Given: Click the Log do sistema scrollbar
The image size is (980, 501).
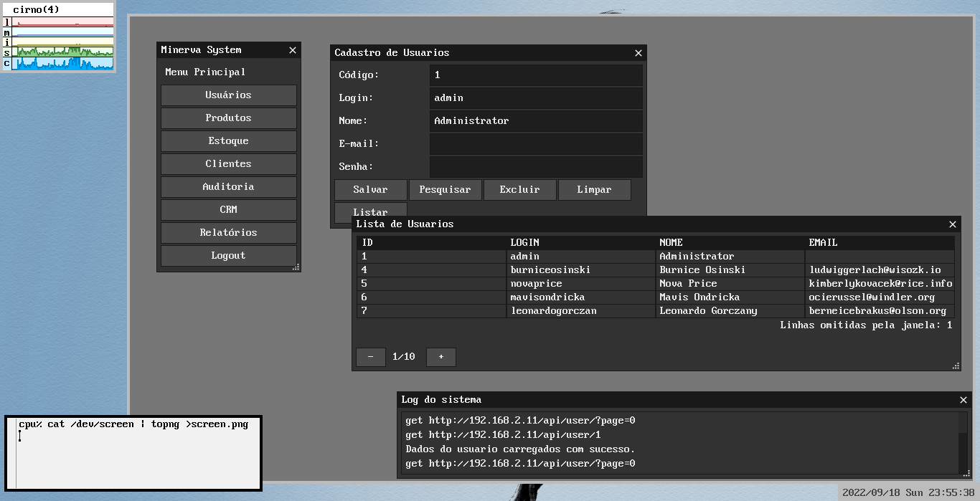Looking at the screenshot, I should click(x=963, y=442).
